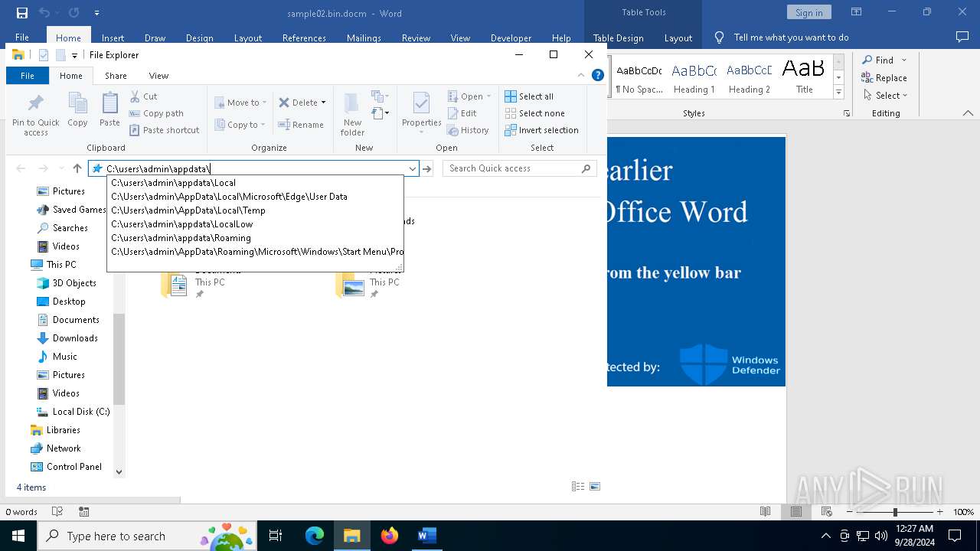Image resolution: width=980 pixels, height=551 pixels.
Task: Open the Move to dropdown
Action: [240, 103]
